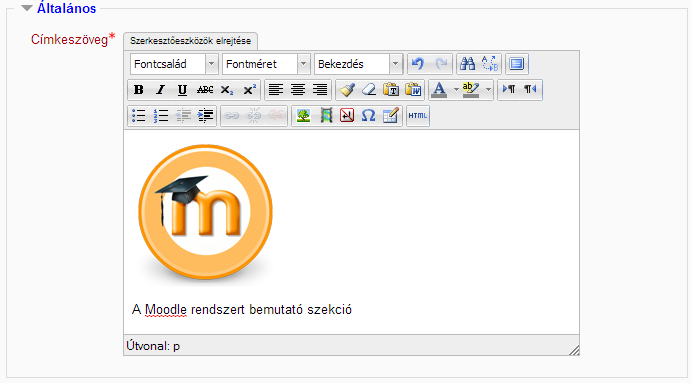Click the text color A icon

coord(439,90)
